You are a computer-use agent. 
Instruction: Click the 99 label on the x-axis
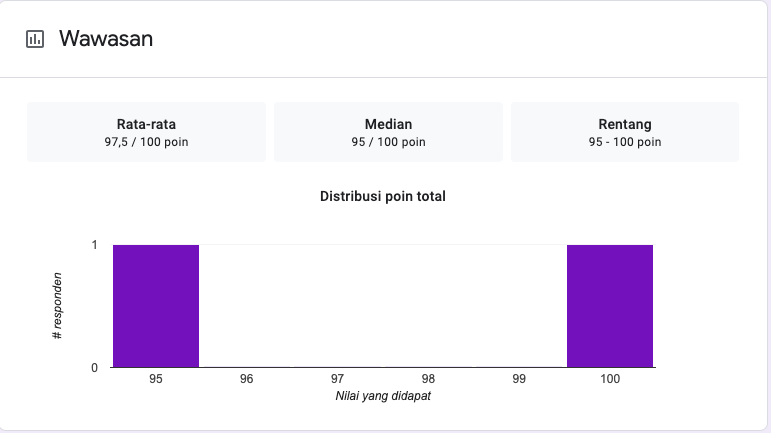point(519,380)
